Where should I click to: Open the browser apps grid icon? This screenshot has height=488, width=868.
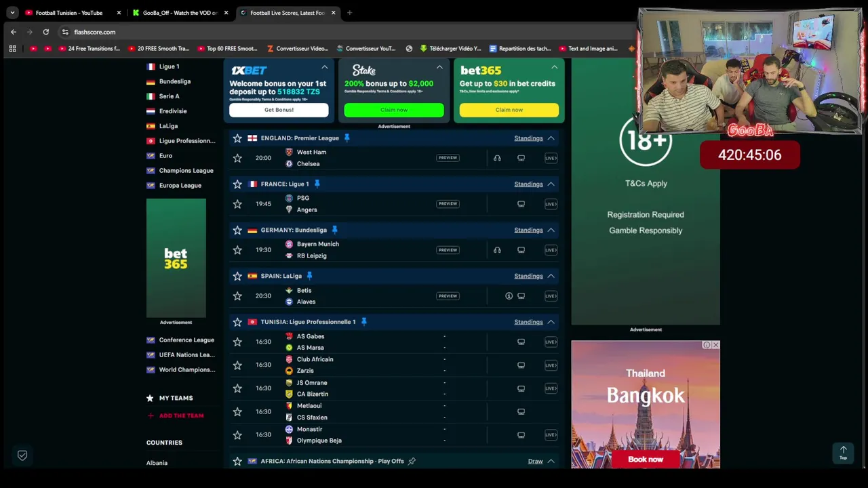[12, 49]
